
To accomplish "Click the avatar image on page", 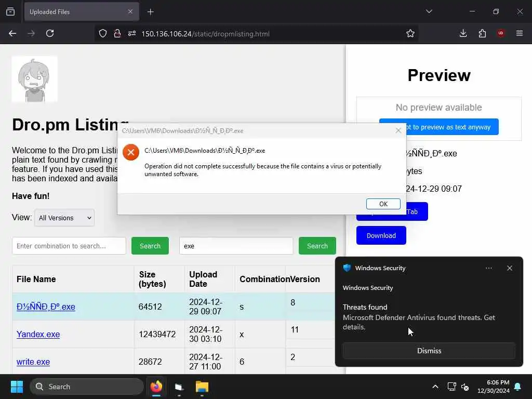I will tap(35, 79).
